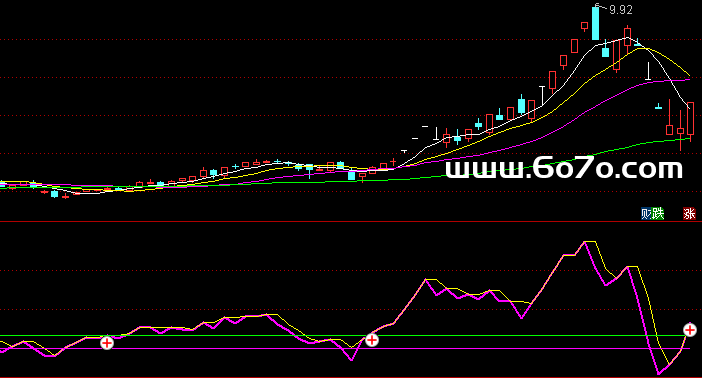Click the blue 财 info marker
Viewport: 702px width, 378px height.
click(x=646, y=214)
